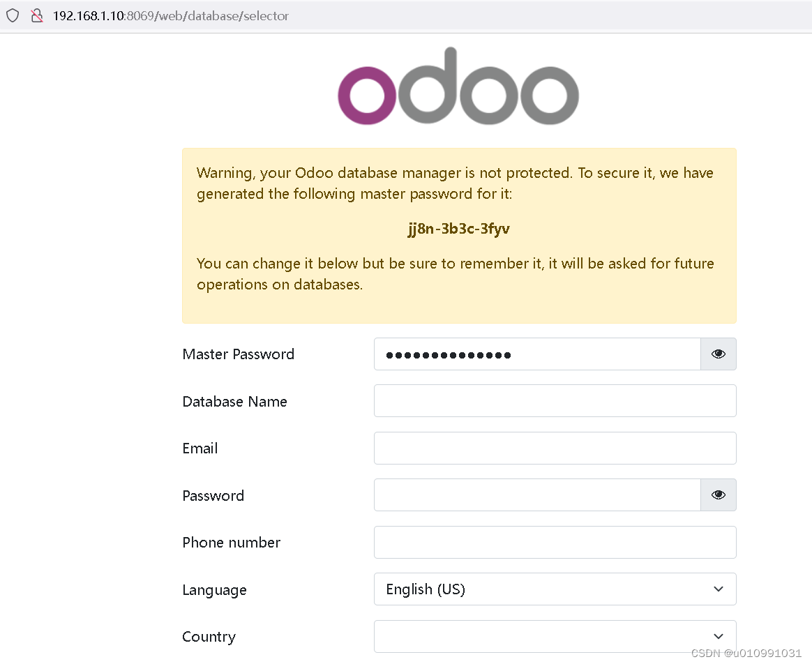Screen dimensions: 812x664
Task: Click the Master Password input field
Action: (x=537, y=354)
